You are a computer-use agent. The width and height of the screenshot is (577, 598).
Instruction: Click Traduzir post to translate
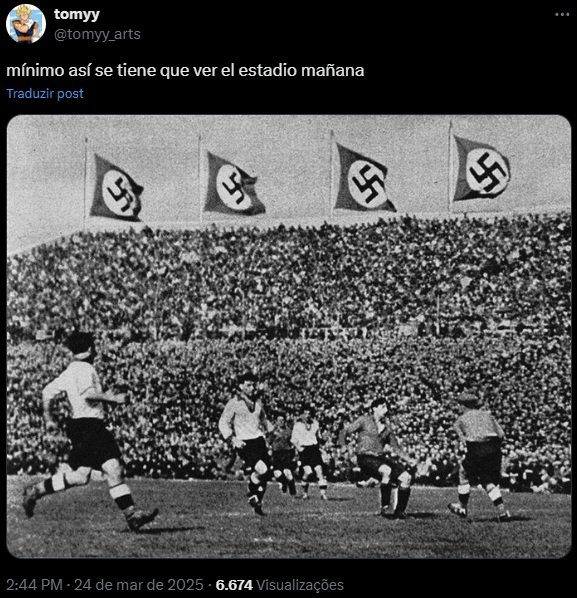pyautogui.click(x=45, y=93)
